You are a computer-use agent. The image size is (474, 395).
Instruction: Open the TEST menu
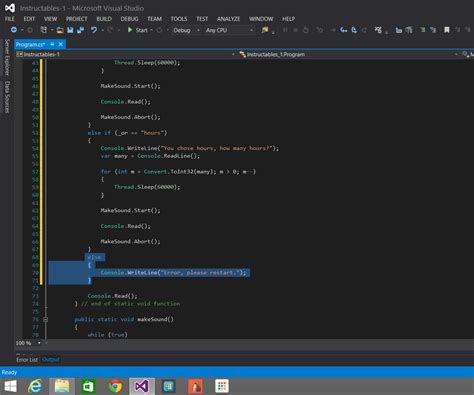202,19
